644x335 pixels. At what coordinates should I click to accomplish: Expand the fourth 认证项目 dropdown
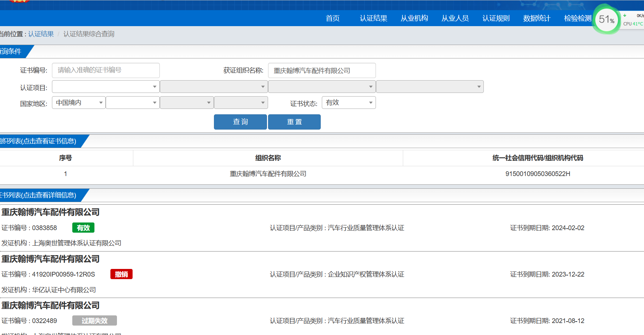click(x=430, y=87)
